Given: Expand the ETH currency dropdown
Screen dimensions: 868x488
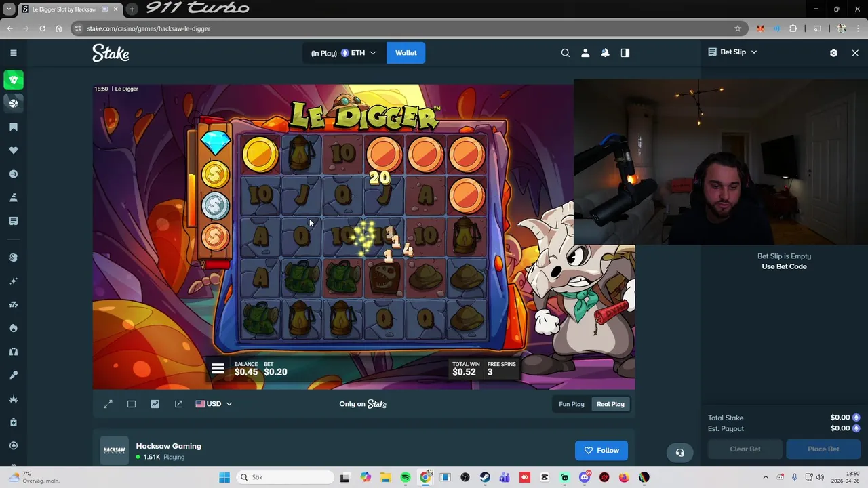Looking at the screenshot, I should [358, 53].
